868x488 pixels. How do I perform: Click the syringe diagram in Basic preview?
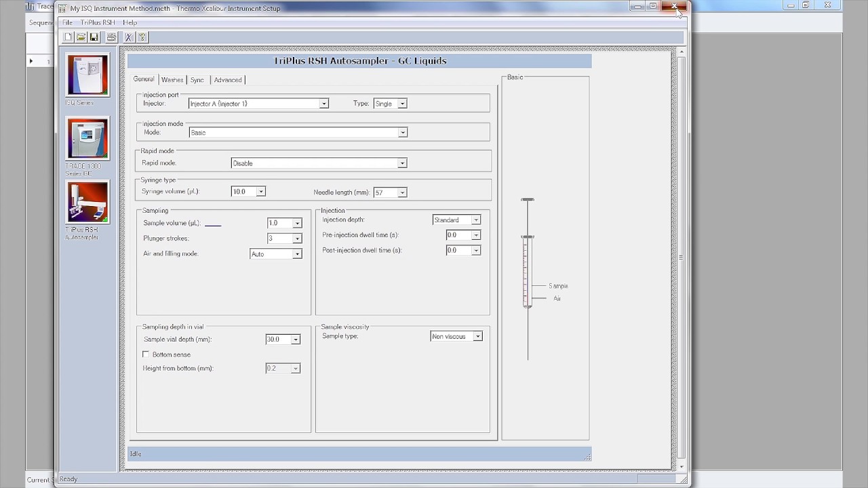tap(528, 278)
